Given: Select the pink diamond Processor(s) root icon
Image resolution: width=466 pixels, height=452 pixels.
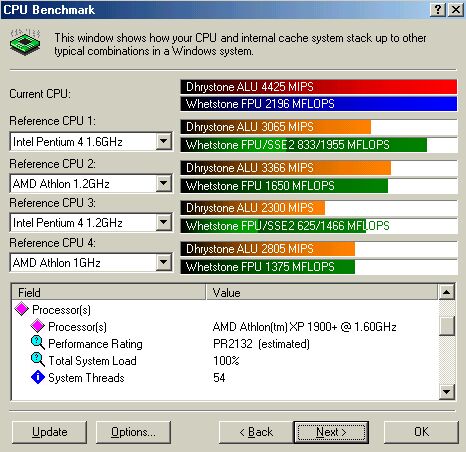Looking at the screenshot, I should (x=22, y=309).
